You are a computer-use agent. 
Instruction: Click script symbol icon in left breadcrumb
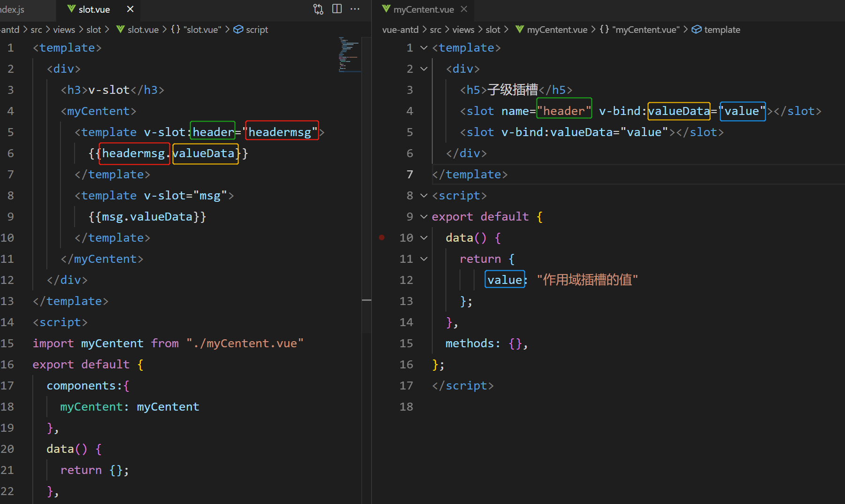(238, 29)
